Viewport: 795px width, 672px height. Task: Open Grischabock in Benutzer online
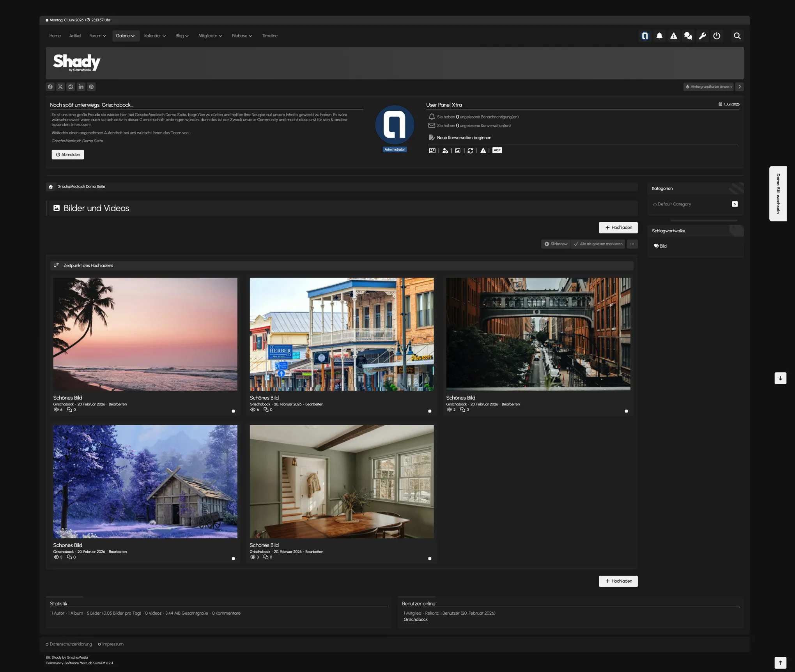416,620
